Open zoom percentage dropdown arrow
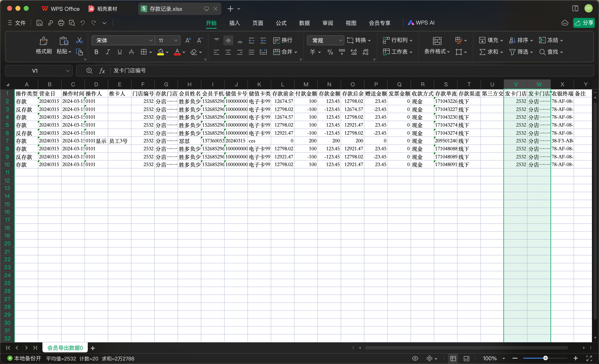The image size is (599, 364). 504,358
